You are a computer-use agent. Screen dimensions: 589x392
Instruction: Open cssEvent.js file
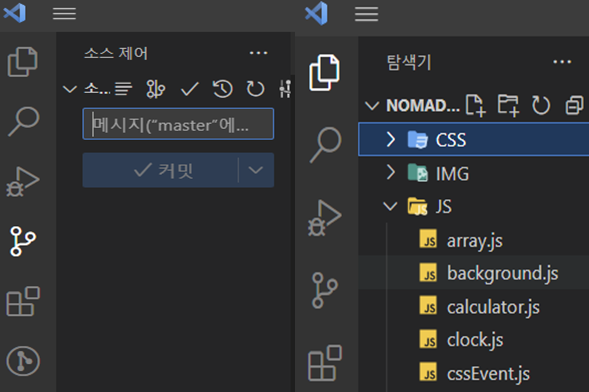tap(474, 373)
